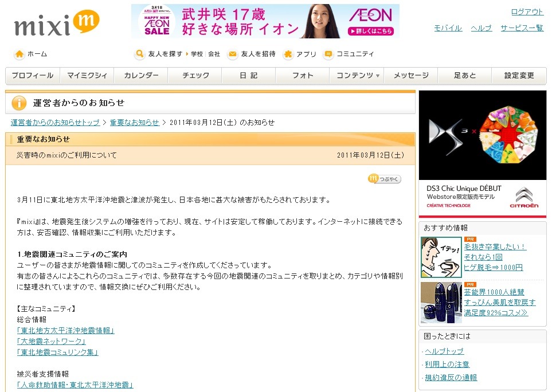The image size is (552, 392).
Task: Select the メッセージ tab
Action: click(x=411, y=75)
